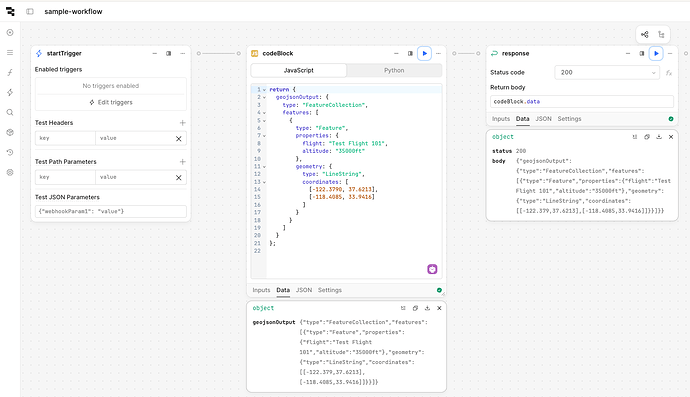Copy the response object output
This screenshot has height=397, width=690.
pyautogui.click(x=647, y=137)
